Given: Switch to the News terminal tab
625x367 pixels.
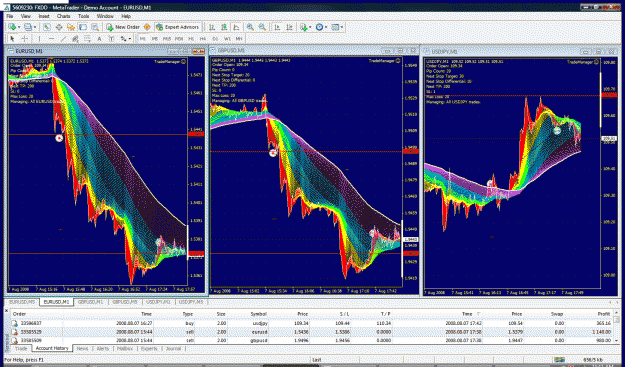Looking at the screenshot, I should click(x=83, y=348).
